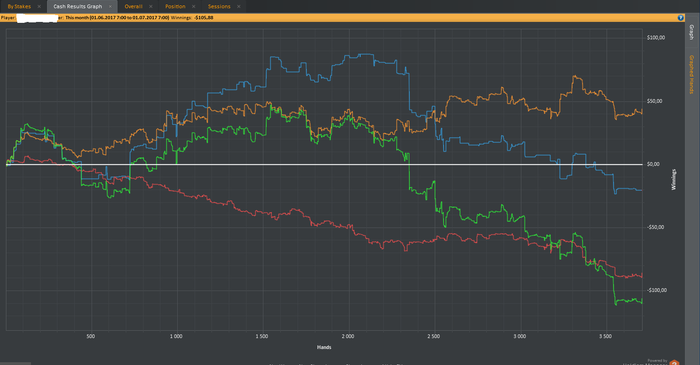
Task: Click the $0,00 axis label
Action: tap(653, 164)
